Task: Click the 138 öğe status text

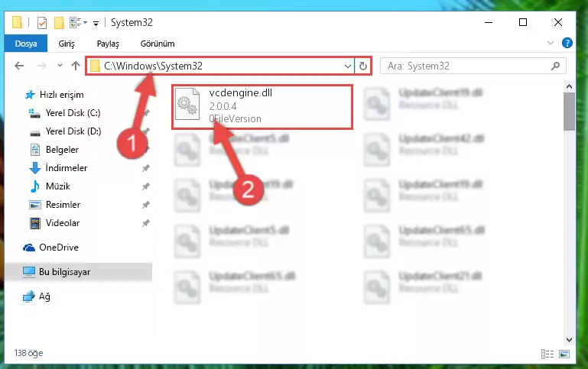Action: (28, 353)
